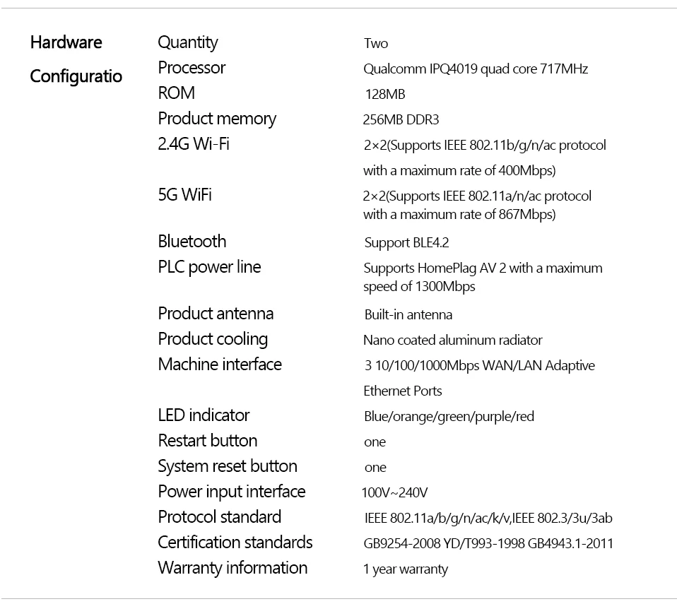Image resolution: width=677 pixels, height=616 pixels.
Task: Select the 1 year warranty text
Action: 406,569
